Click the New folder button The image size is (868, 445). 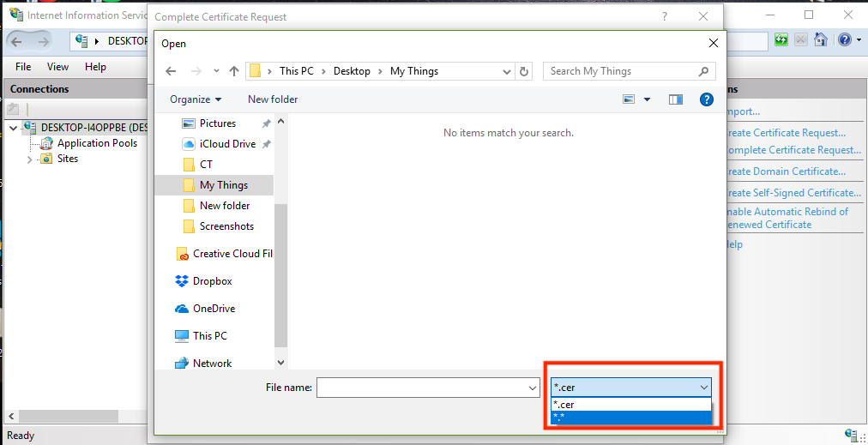[273, 99]
